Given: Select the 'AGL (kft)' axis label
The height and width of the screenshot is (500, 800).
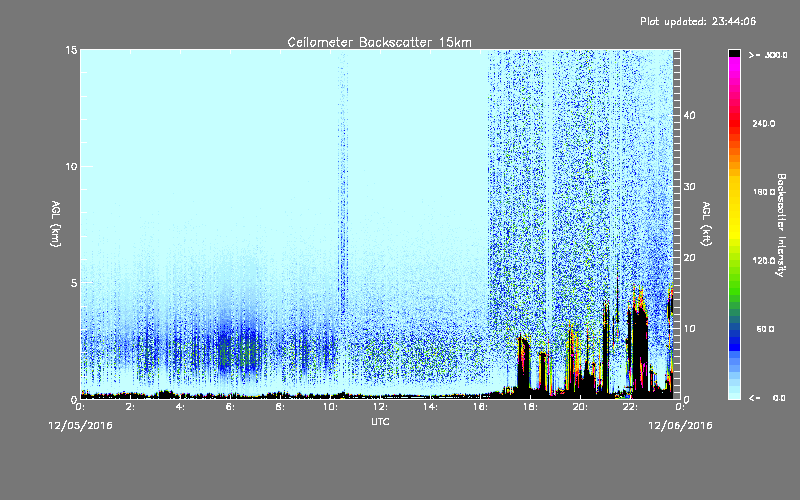Looking at the screenshot, I should tap(707, 223).
